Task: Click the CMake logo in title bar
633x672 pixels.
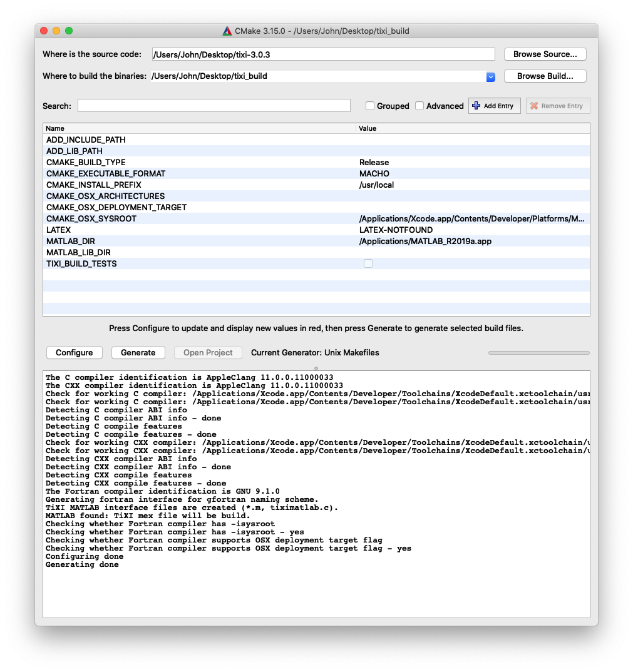Action: [x=227, y=31]
